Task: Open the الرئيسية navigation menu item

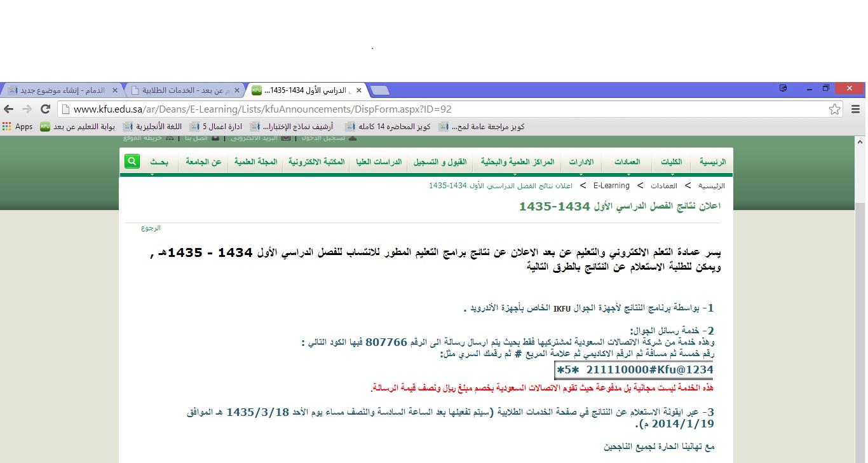Action: (x=712, y=162)
